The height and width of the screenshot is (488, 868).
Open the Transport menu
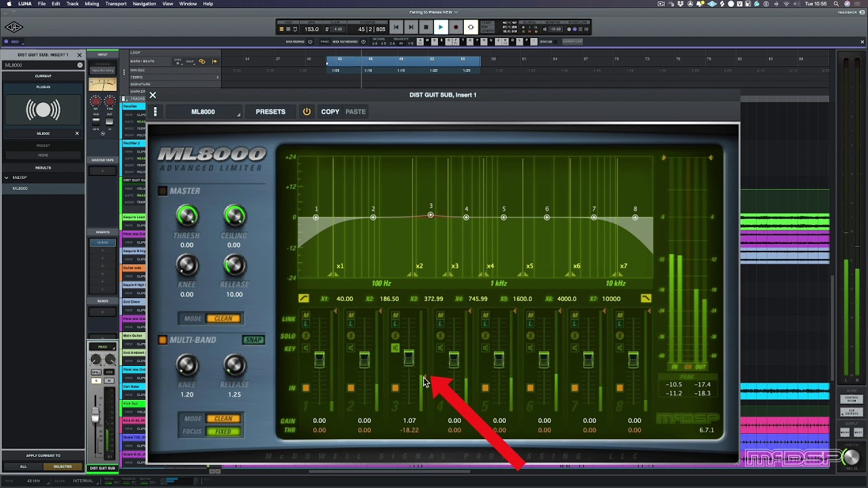coord(116,3)
